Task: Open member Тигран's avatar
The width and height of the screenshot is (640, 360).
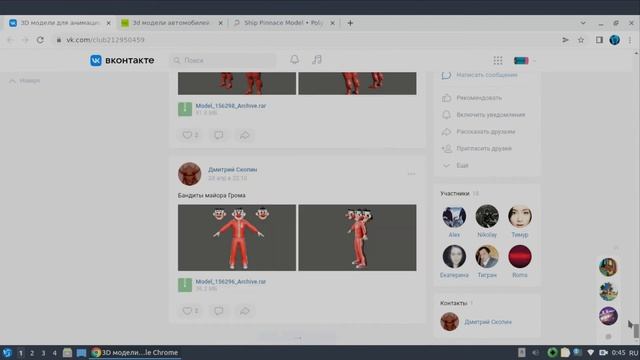Action: point(487,256)
